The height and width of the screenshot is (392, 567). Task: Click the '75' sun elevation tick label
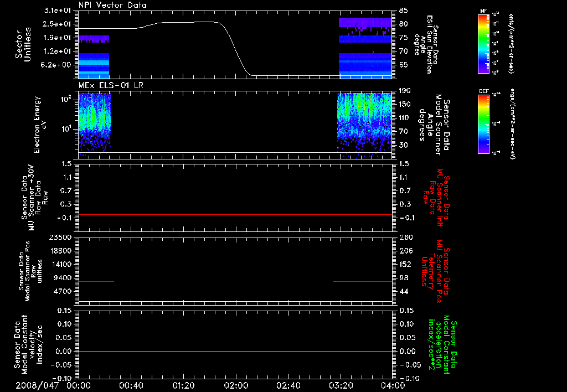pos(404,38)
